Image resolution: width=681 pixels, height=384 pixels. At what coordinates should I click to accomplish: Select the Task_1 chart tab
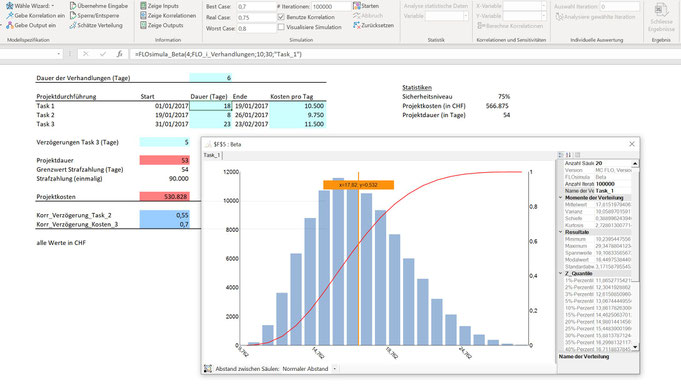212,155
